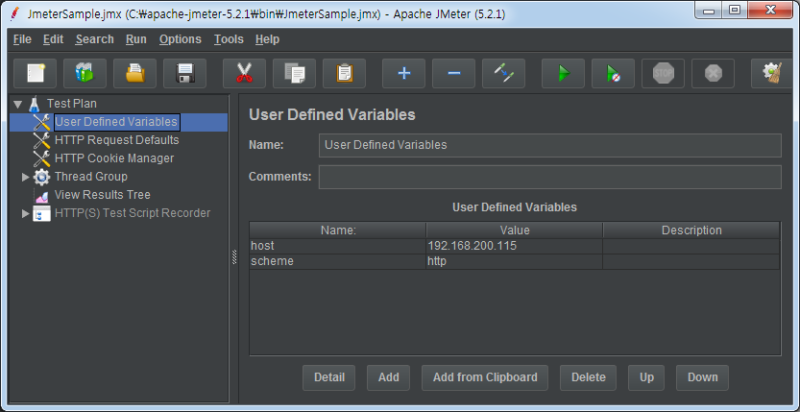Click the Up button
800x412 pixels.
646,378
